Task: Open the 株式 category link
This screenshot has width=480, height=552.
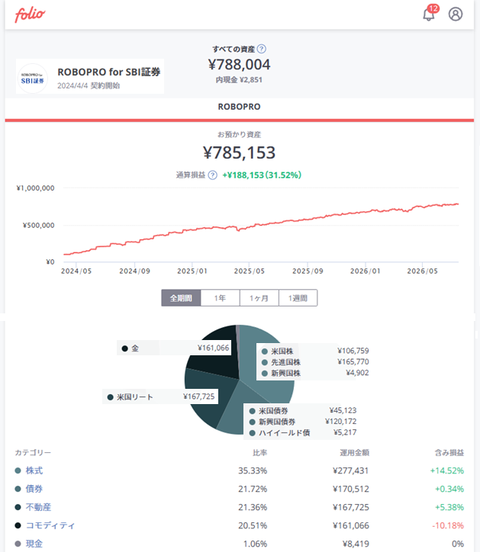Action: [x=34, y=470]
